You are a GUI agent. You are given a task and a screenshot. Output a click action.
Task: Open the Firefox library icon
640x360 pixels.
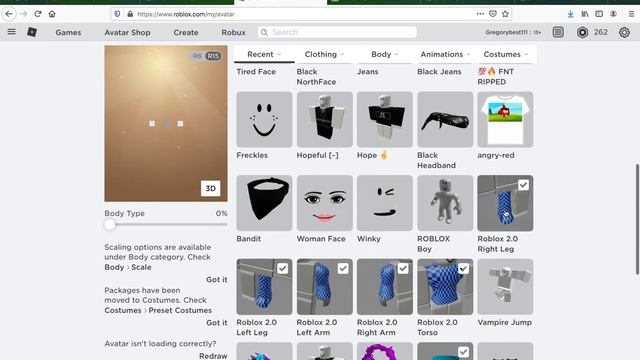tap(585, 14)
